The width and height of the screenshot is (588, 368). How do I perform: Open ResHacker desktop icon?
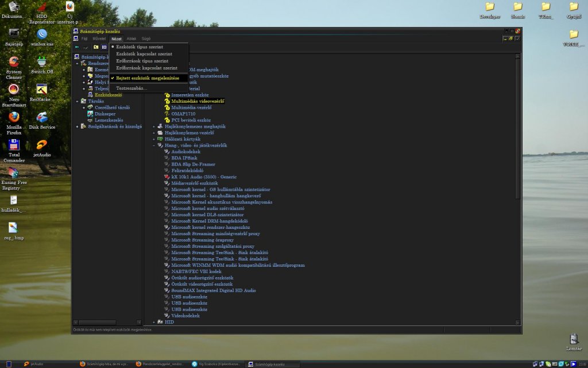click(x=41, y=93)
